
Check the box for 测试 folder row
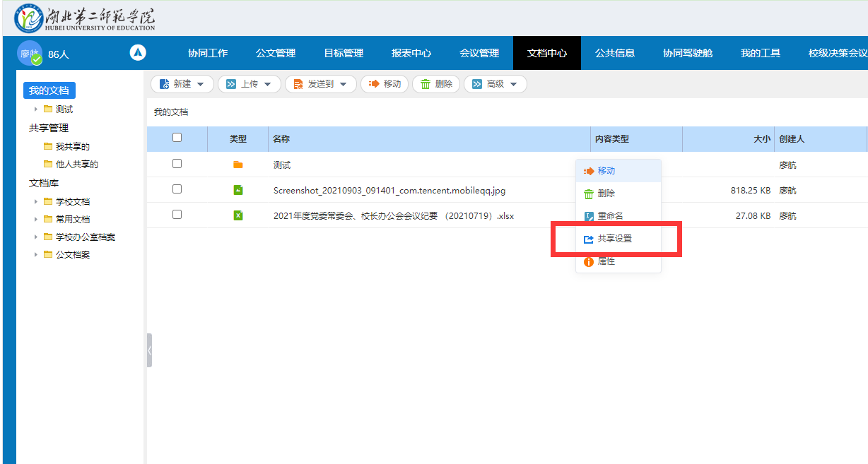click(177, 164)
